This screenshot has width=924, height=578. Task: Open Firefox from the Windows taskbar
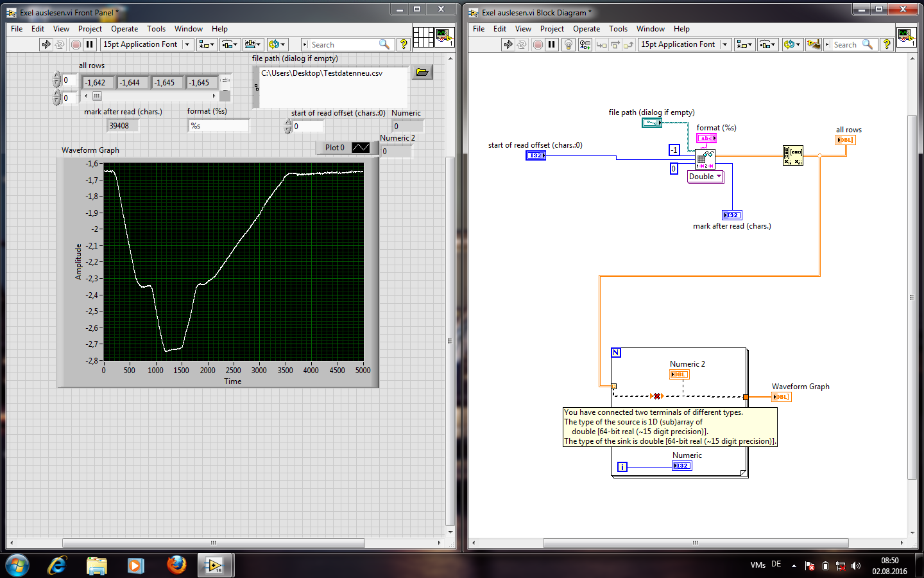(176, 565)
